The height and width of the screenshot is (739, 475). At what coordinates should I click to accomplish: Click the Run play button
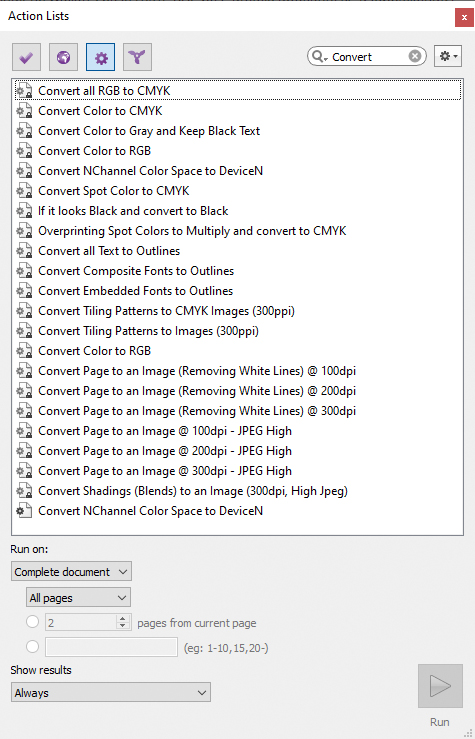(440, 686)
